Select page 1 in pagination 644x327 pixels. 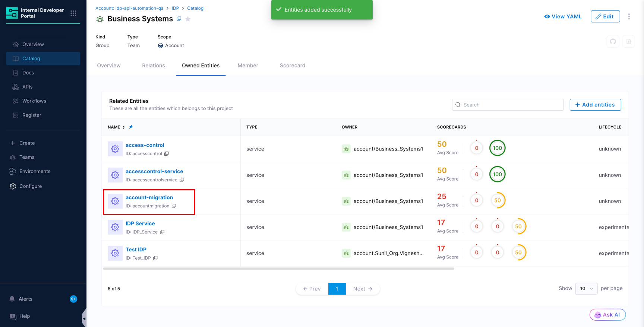point(337,289)
